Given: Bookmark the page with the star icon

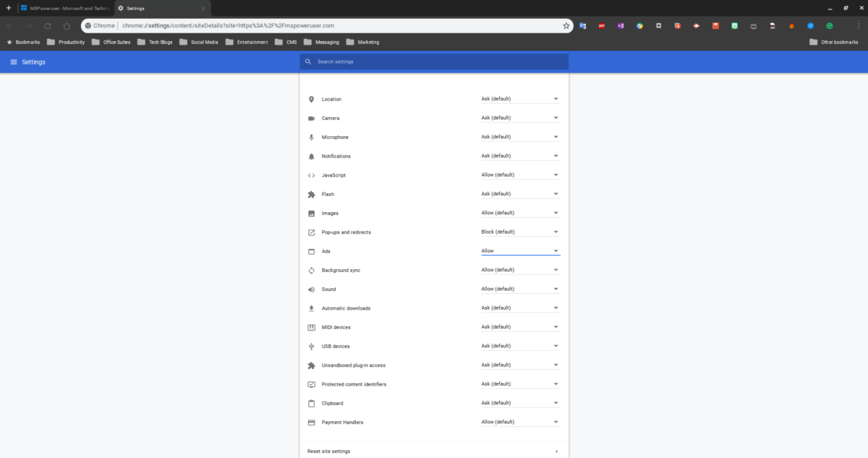Looking at the screenshot, I should point(566,25).
